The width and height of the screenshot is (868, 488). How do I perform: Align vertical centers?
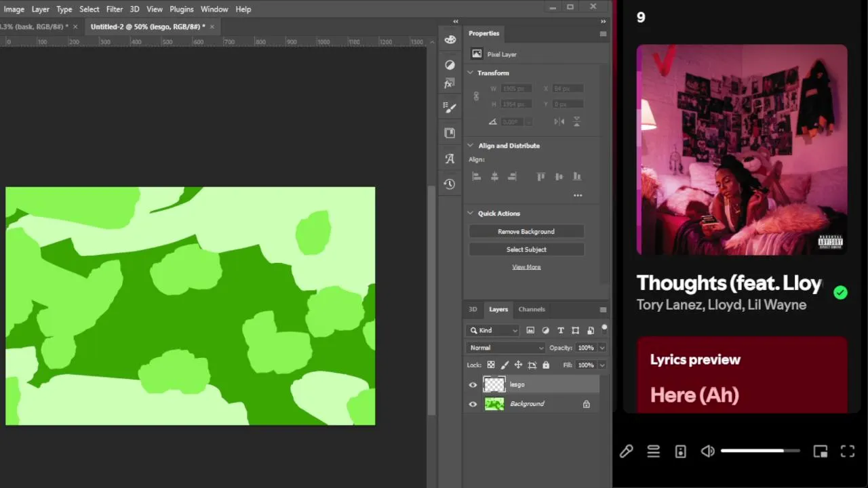pyautogui.click(x=559, y=176)
